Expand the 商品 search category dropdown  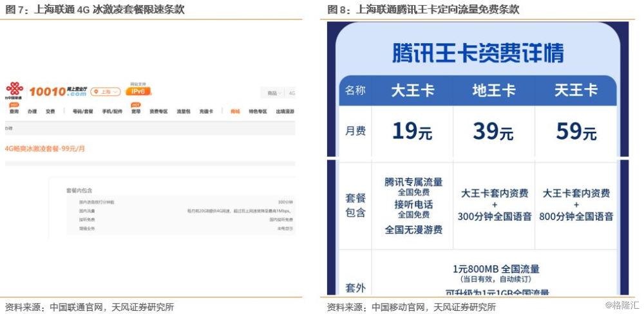pyautogui.click(x=274, y=93)
